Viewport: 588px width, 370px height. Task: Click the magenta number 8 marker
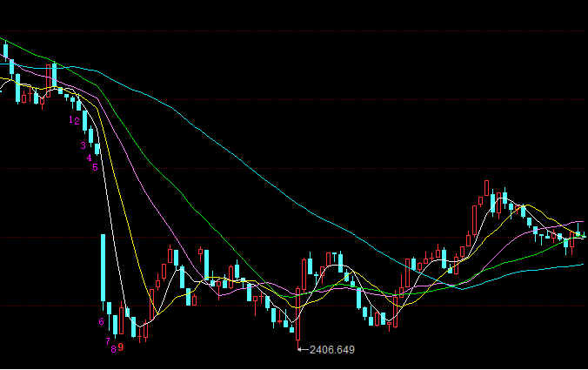[x=113, y=349]
